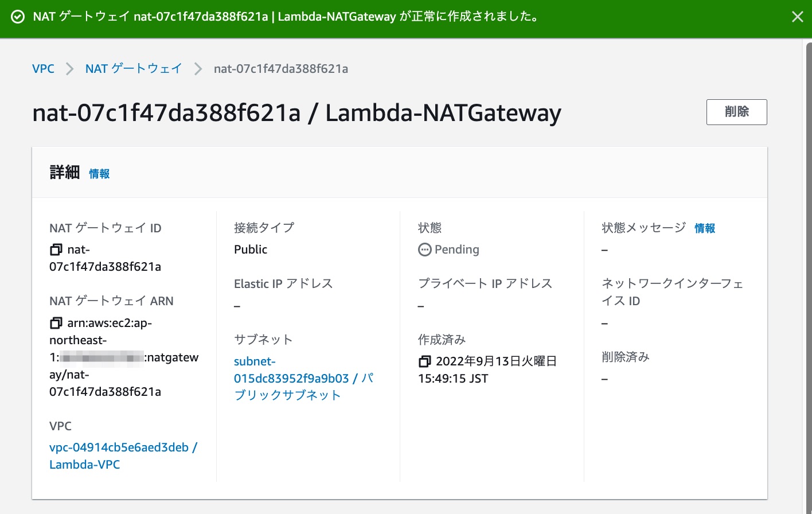Dismiss the creation success banner via X
This screenshot has height=514, width=812.
797,17
